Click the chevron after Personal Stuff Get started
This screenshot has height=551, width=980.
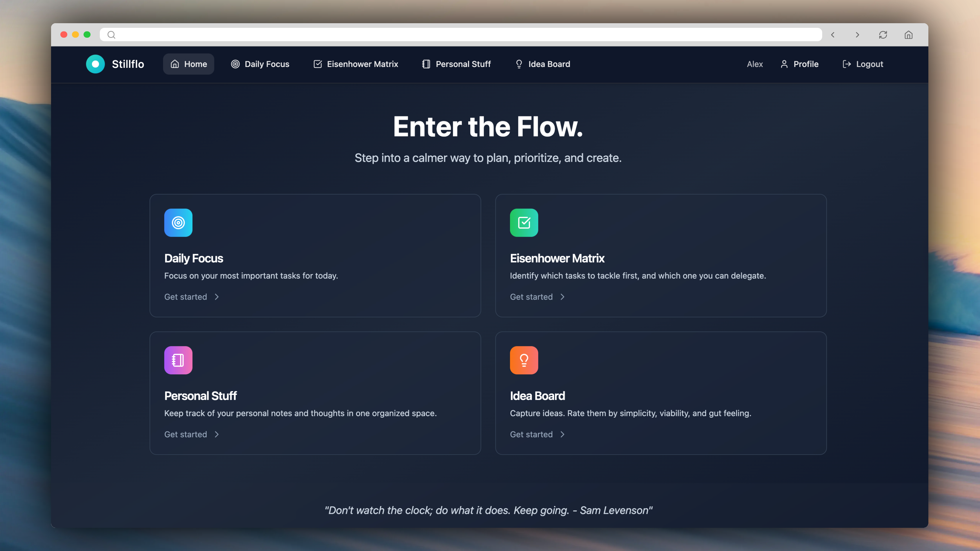pyautogui.click(x=217, y=434)
